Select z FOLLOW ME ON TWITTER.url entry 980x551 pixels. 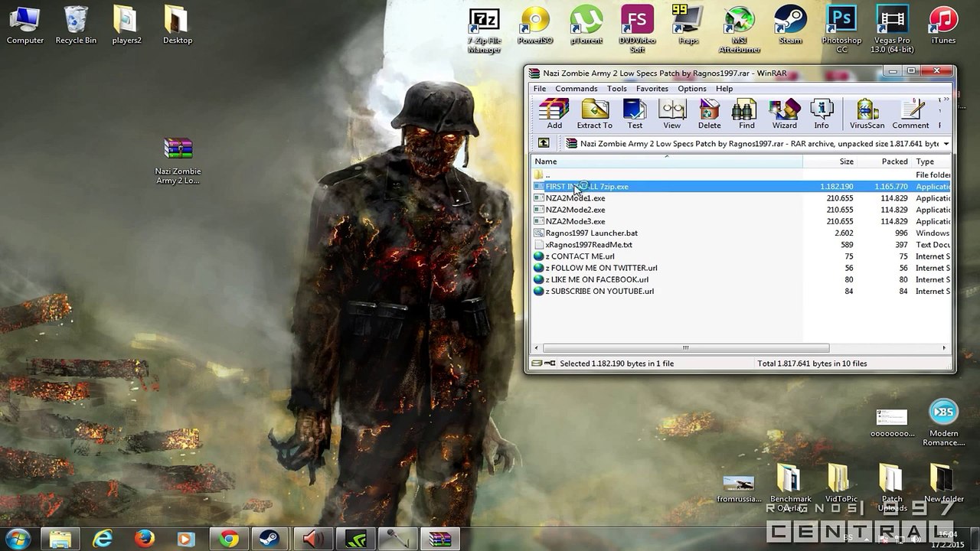click(x=741, y=268)
